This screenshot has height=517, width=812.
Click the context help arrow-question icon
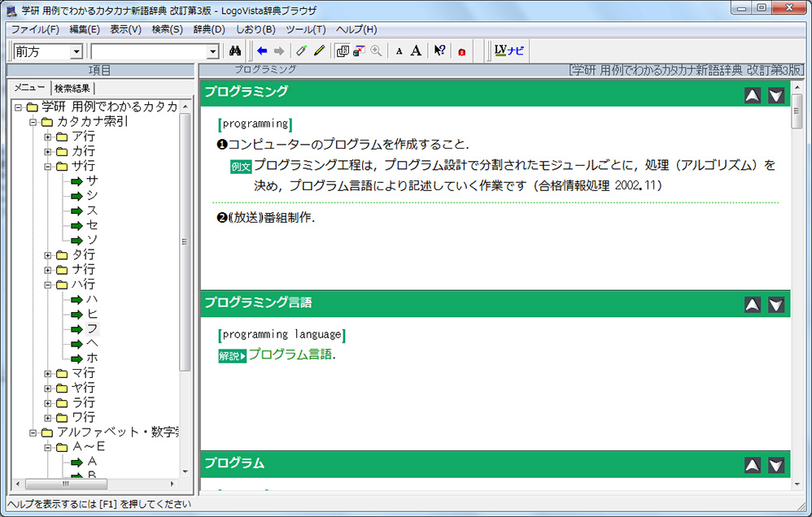click(x=439, y=50)
